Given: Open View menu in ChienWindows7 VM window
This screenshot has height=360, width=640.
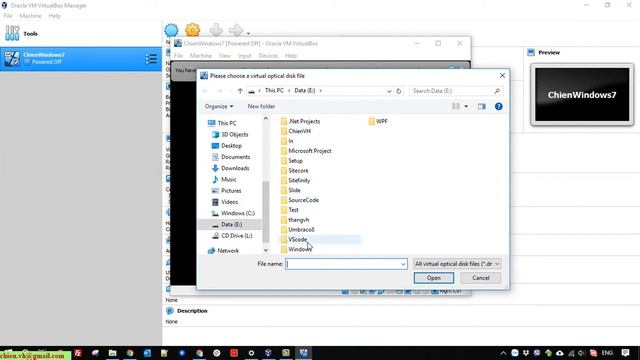Looking at the screenshot, I should [x=224, y=56].
